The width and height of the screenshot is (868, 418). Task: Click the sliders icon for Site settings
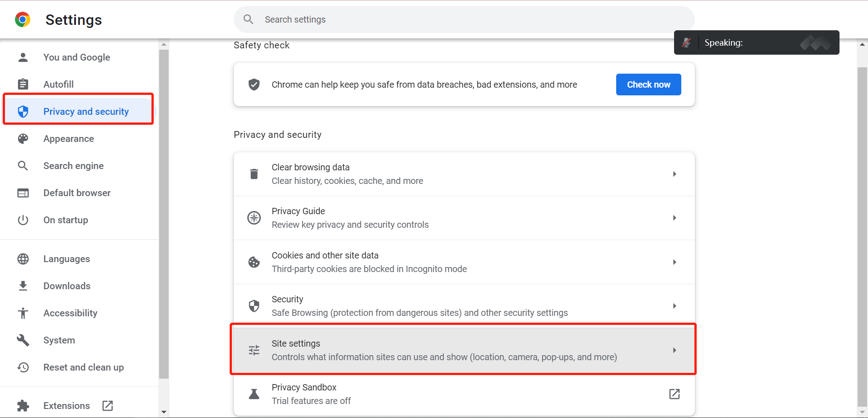[254, 350]
